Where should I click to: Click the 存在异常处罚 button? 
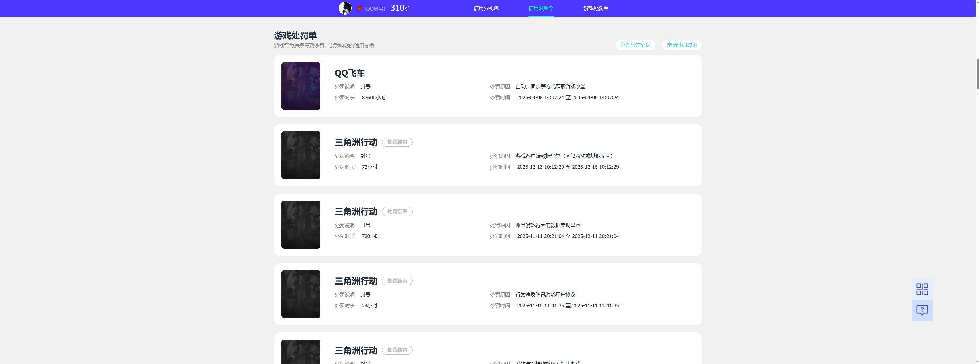tap(635, 45)
